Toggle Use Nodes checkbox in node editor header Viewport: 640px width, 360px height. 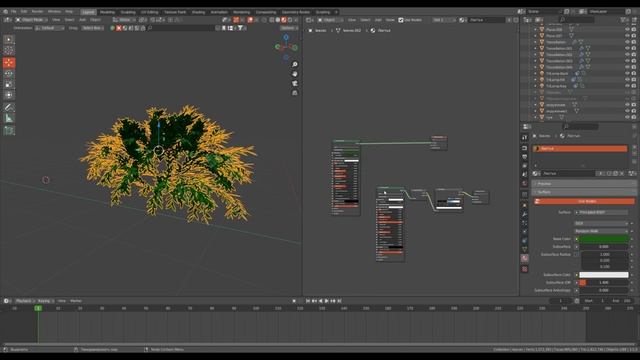click(401, 20)
